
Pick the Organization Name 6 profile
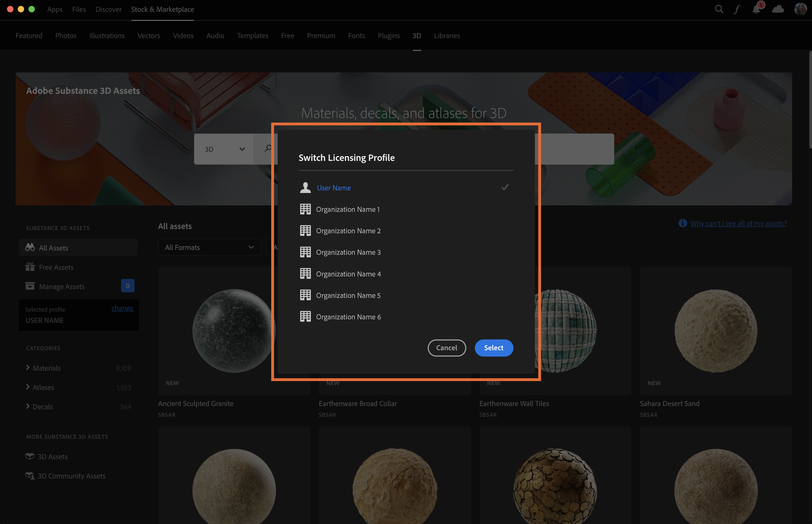click(x=348, y=317)
